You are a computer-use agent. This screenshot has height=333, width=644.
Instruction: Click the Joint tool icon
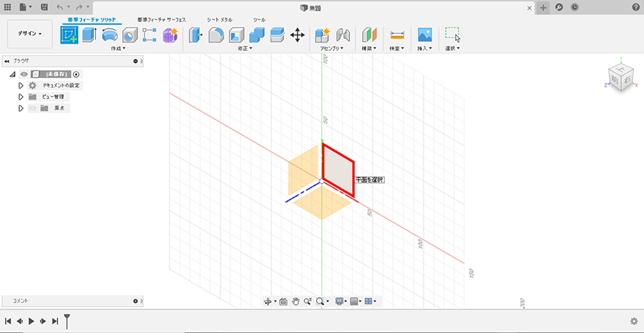pos(343,35)
